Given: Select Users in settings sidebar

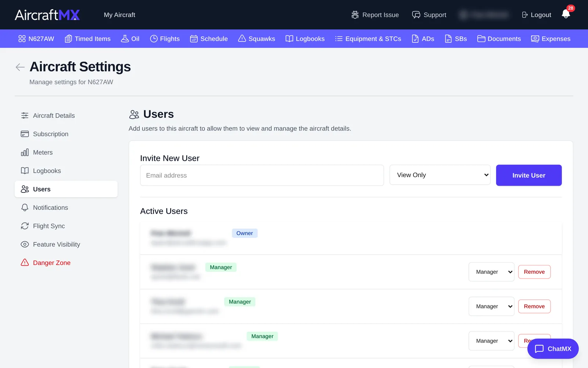Looking at the screenshot, I should click(66, 189).
